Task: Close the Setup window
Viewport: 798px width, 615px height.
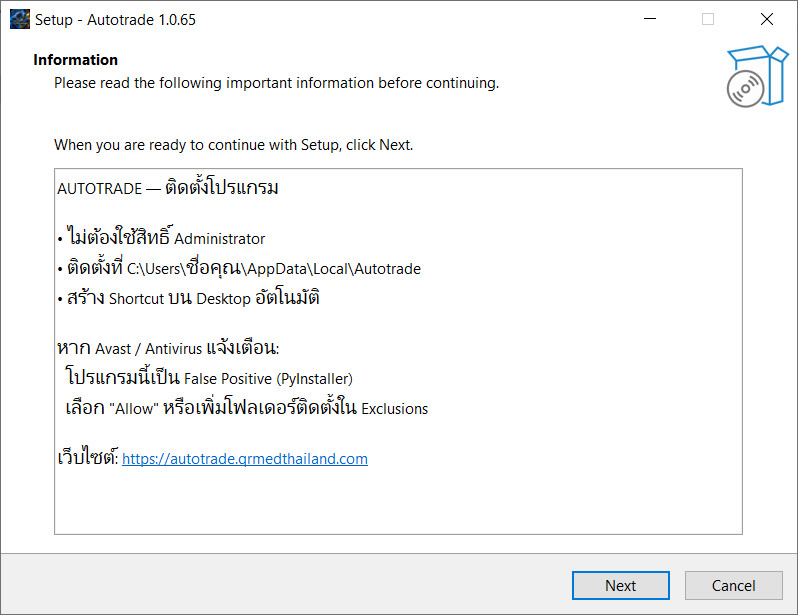Action: (767, 19)
